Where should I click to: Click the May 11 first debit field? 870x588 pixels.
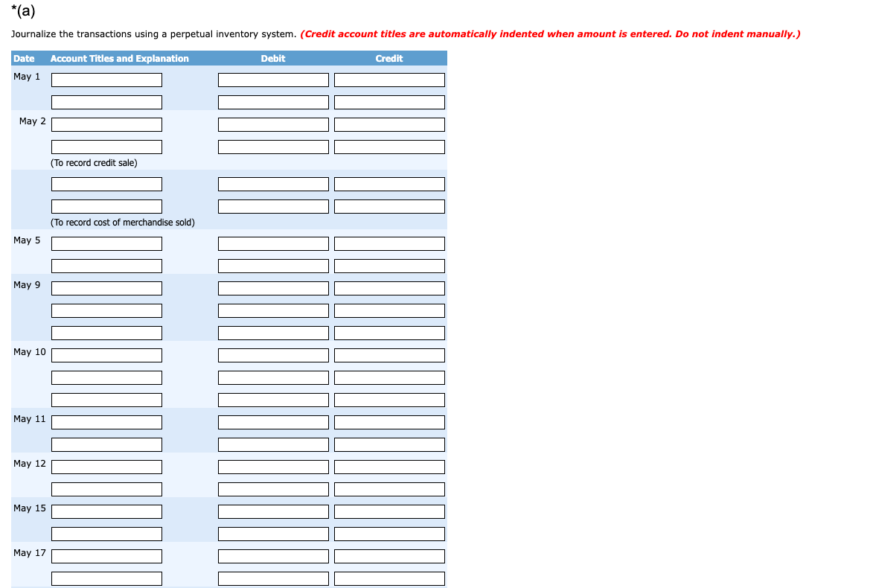point(273,422)
